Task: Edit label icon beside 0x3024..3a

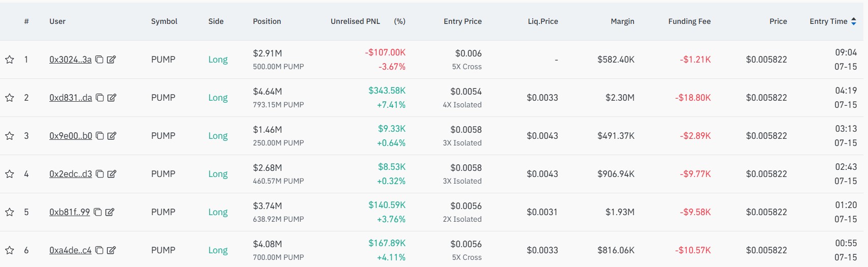Action: point(111,60)
